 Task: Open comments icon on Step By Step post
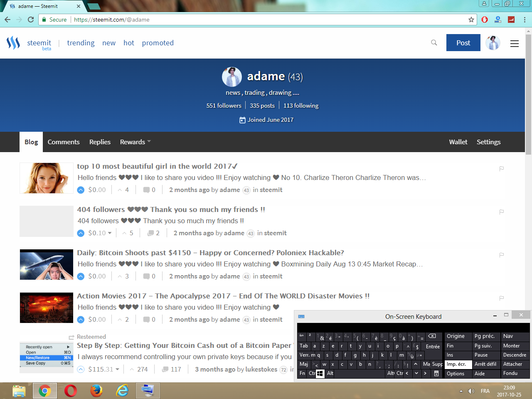(165, 369)
